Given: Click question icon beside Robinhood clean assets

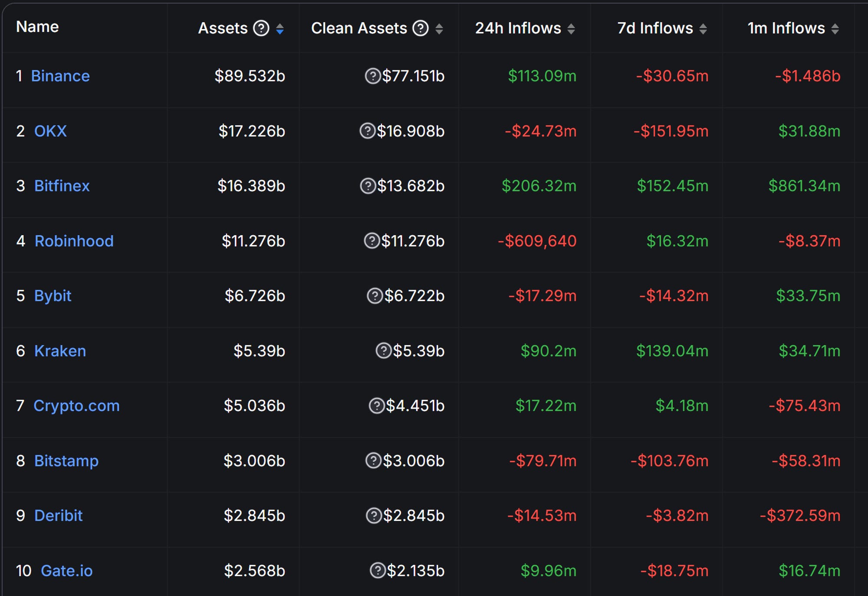Looking at the screenshot, I should [372, 241].
